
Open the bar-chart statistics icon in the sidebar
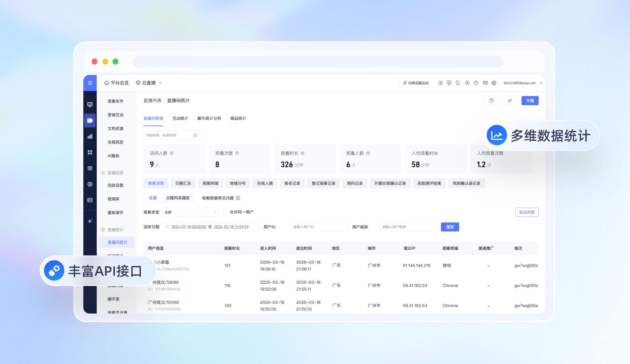pyautogui.click(x=90, y=136)
